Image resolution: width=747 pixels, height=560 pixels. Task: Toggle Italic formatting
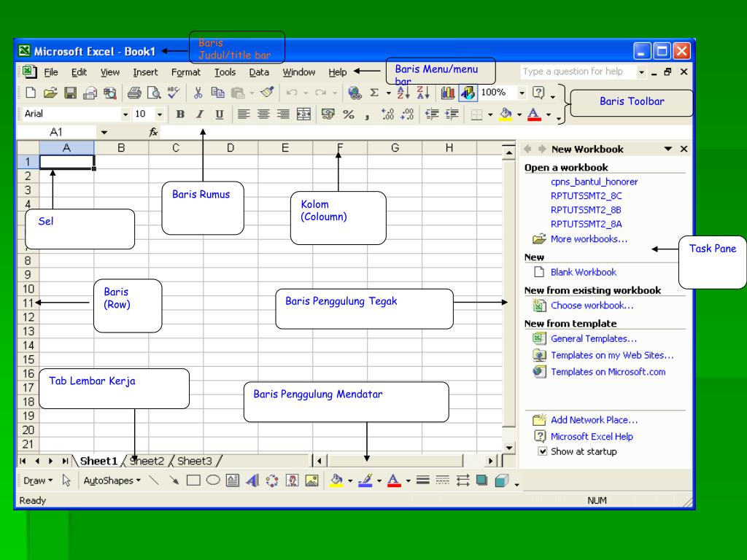[200, 114]
